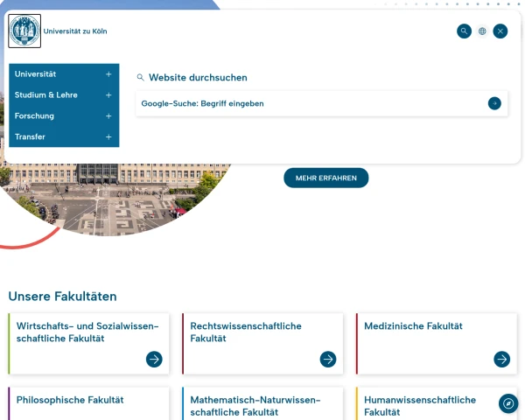
Task: Expand Studium & Lehre submenu
Action: (x=108, y=95)
